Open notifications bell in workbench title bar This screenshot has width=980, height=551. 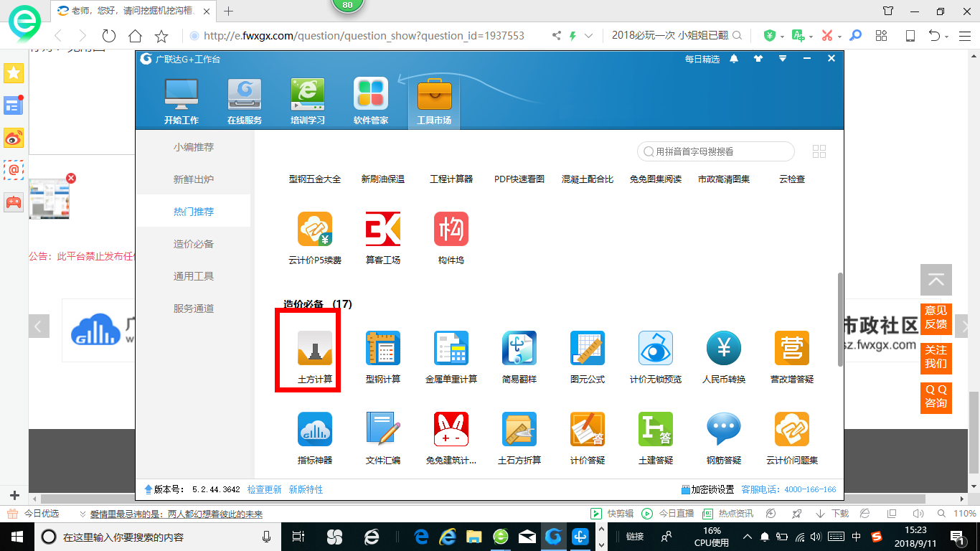pyautogui.click(x=734, y=59)
